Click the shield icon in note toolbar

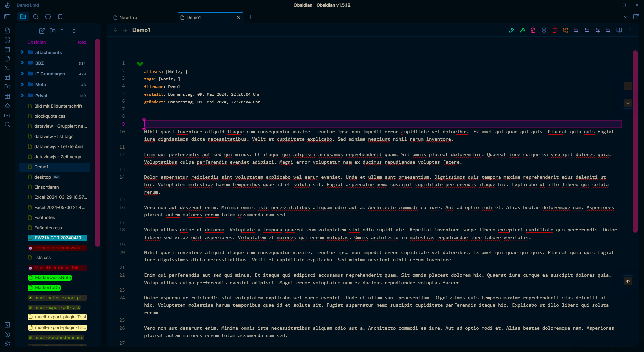coord(544,30)
